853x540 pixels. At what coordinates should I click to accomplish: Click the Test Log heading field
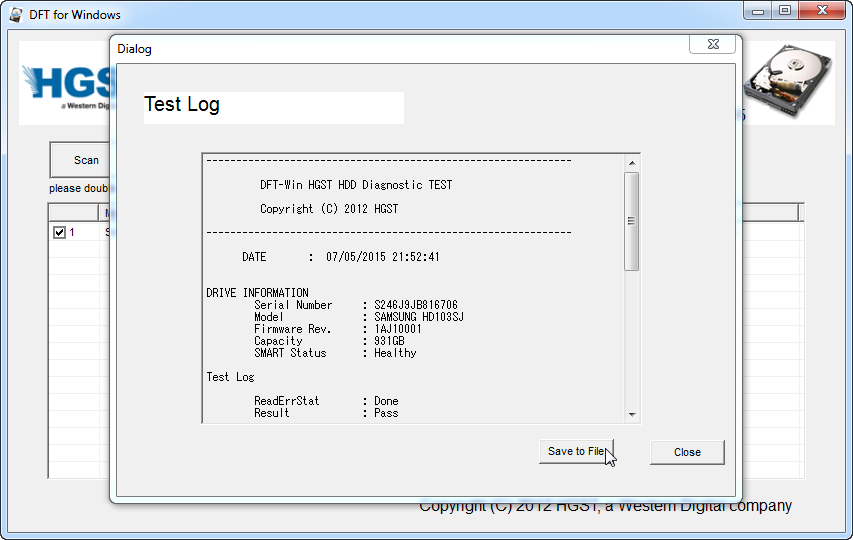(274, 107)
